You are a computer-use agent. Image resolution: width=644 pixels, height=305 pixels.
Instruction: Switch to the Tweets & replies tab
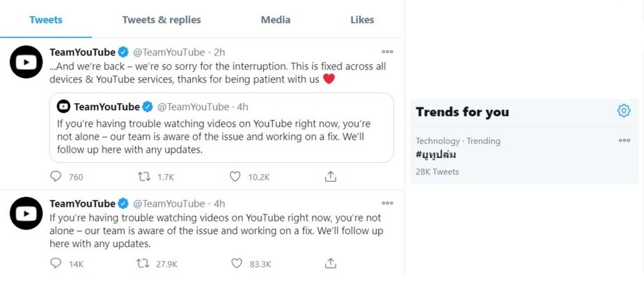point(162,19)
